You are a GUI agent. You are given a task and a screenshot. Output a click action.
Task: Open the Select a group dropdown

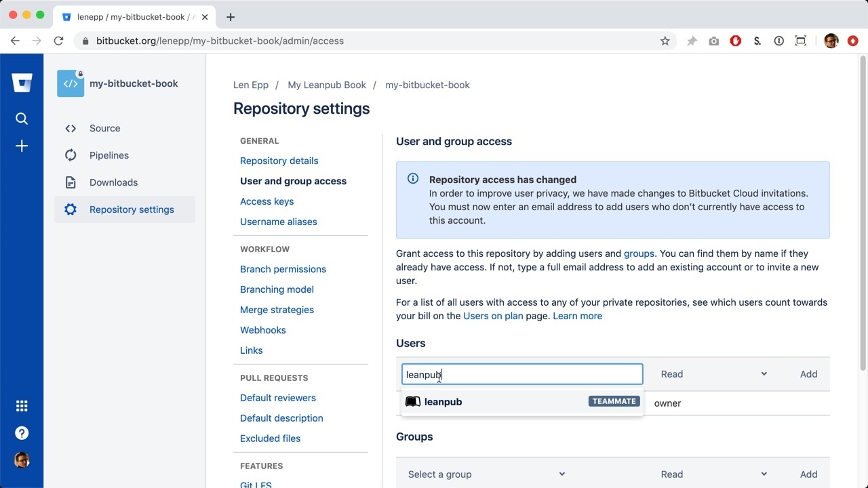pyautogui.click(x=486, y=474)
